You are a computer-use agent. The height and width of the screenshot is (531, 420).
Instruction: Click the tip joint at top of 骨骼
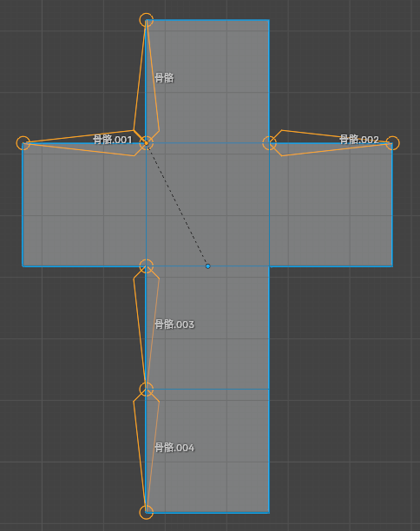[x=147, y=20]
